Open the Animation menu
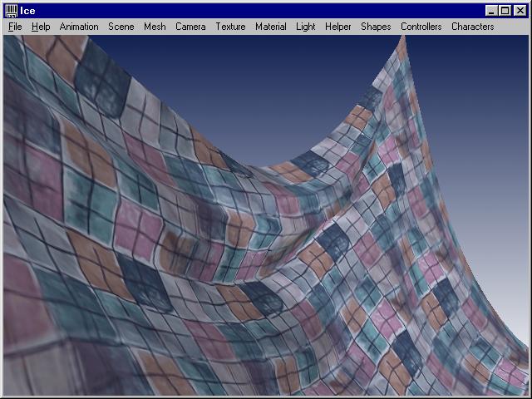 point(79,27)
